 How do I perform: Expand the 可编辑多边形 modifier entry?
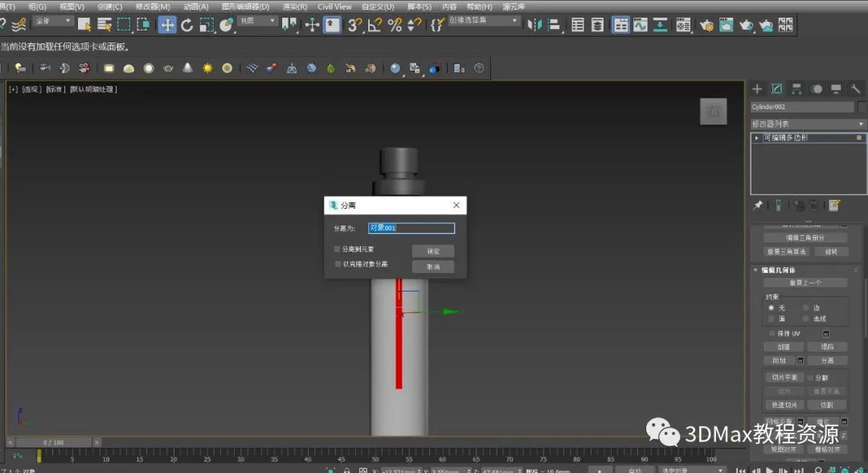pos(757,138)
